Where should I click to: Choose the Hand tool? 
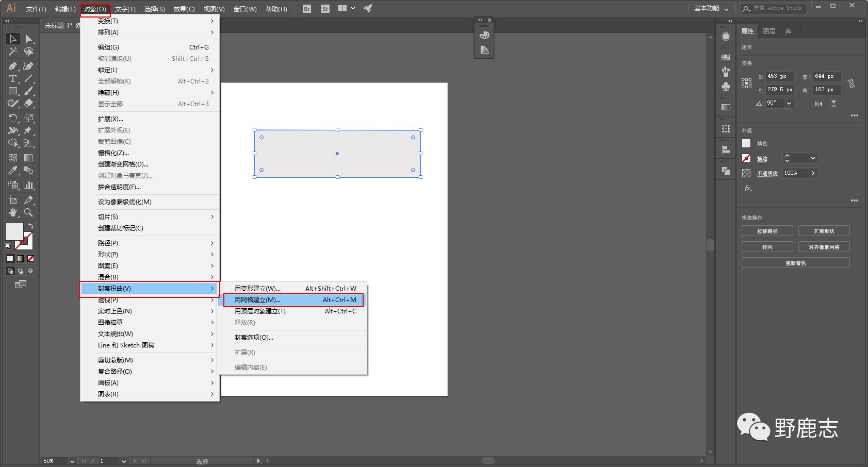click(13, 212)
